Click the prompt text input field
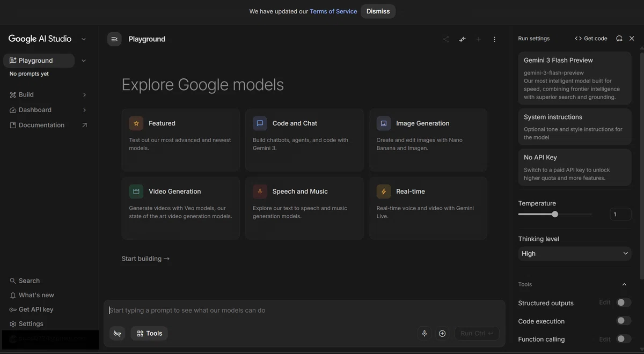 click(304, 310)
